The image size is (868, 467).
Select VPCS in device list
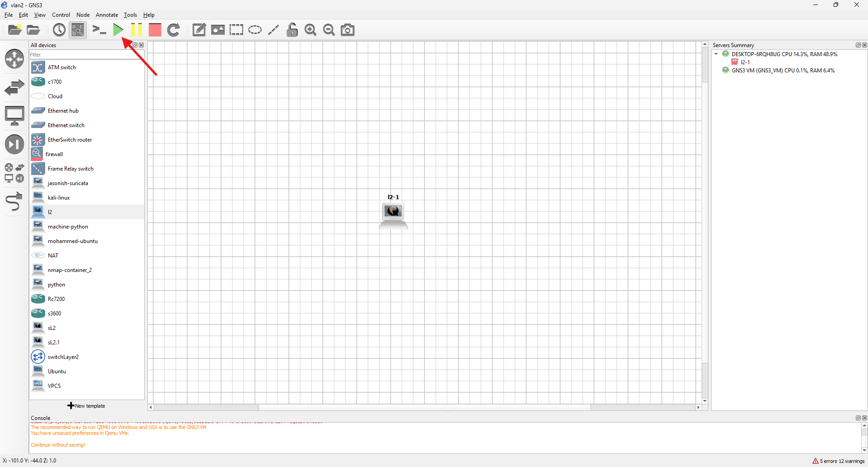87,386
